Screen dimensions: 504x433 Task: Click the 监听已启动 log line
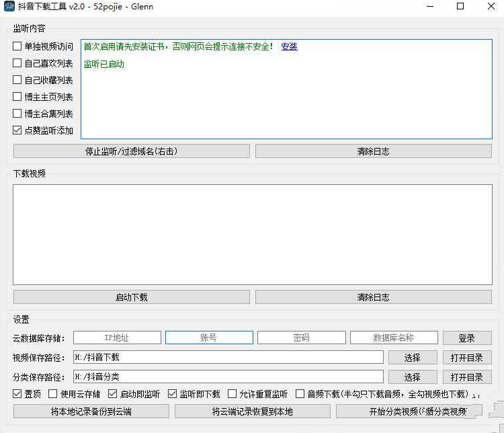coord(103,65)
